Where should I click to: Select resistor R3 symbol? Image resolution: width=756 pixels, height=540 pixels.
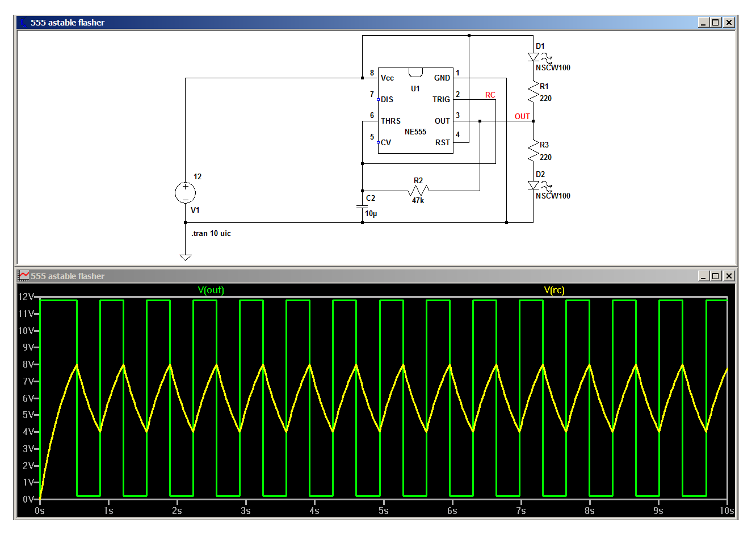(534, 151)
